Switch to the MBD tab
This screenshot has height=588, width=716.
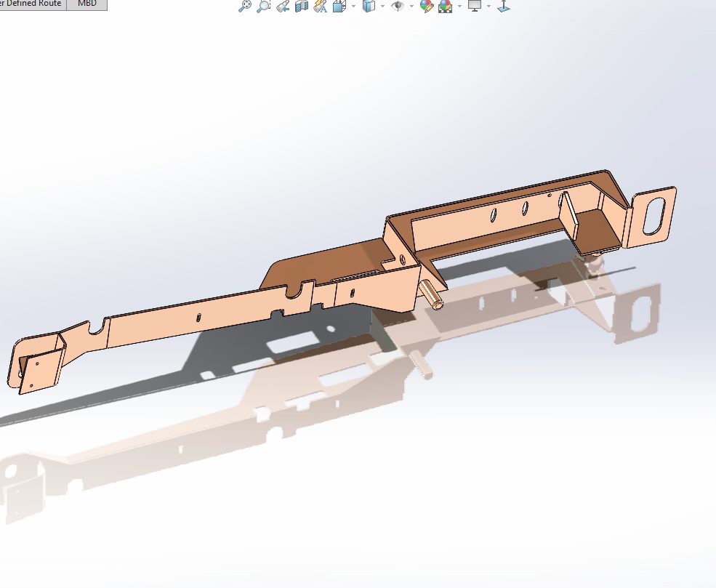pos(87,4)
